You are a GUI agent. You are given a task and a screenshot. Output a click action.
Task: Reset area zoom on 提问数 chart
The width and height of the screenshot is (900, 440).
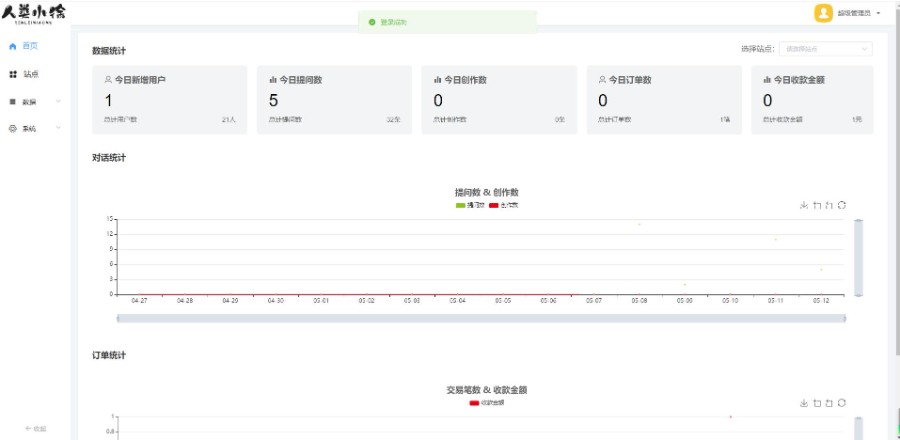point(829,205)
